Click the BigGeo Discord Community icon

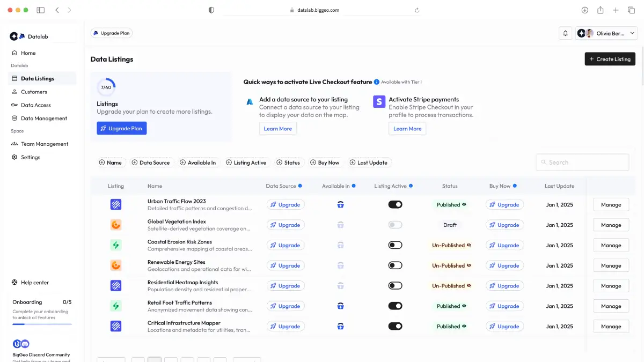coord(21,344)
